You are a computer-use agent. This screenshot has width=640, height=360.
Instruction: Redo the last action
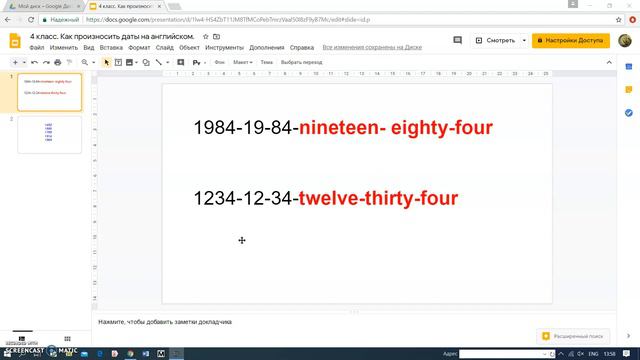tap(46, 62)
